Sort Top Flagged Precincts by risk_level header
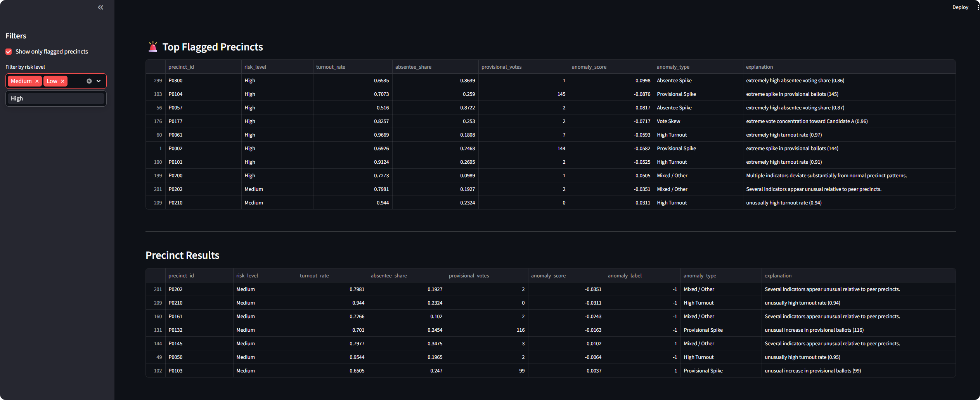Screen dimensions: 980x400 (277, 67)
